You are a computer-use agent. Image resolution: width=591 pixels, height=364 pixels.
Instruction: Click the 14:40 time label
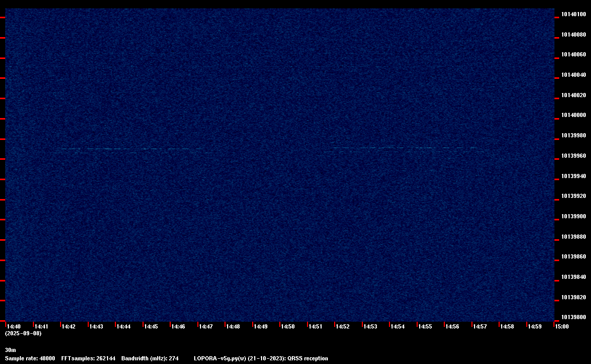(14, 326)
